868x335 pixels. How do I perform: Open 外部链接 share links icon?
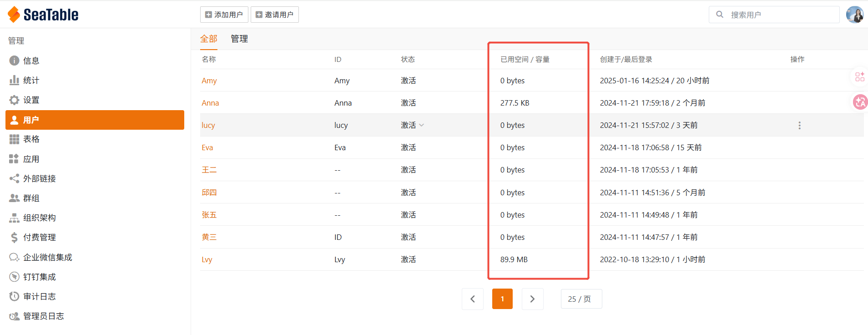[x=14, y=178]
